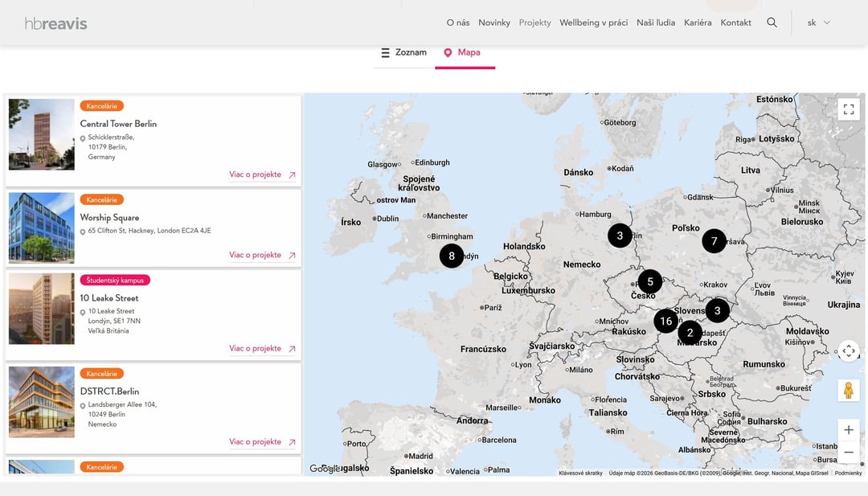The width and height of the screenshot is (868, 496).
Task: Click the cluster marker 7 near Warsaw
Action: tap(714, 241)
